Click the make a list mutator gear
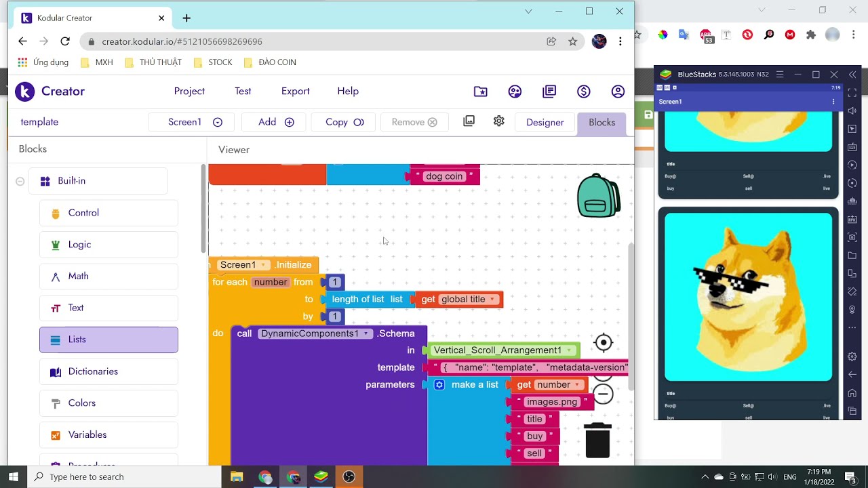This screenshot has width=868, height=488. pyautogui.click(x=439, y=385)
